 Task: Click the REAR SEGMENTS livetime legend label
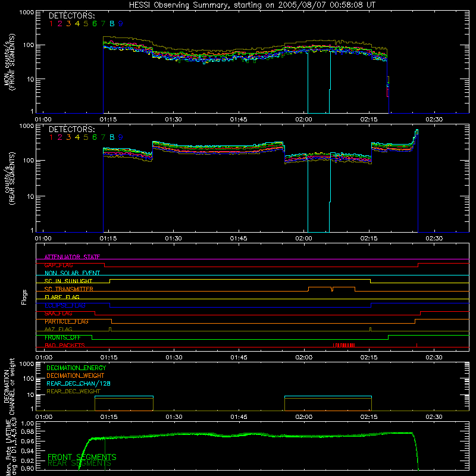79,464
